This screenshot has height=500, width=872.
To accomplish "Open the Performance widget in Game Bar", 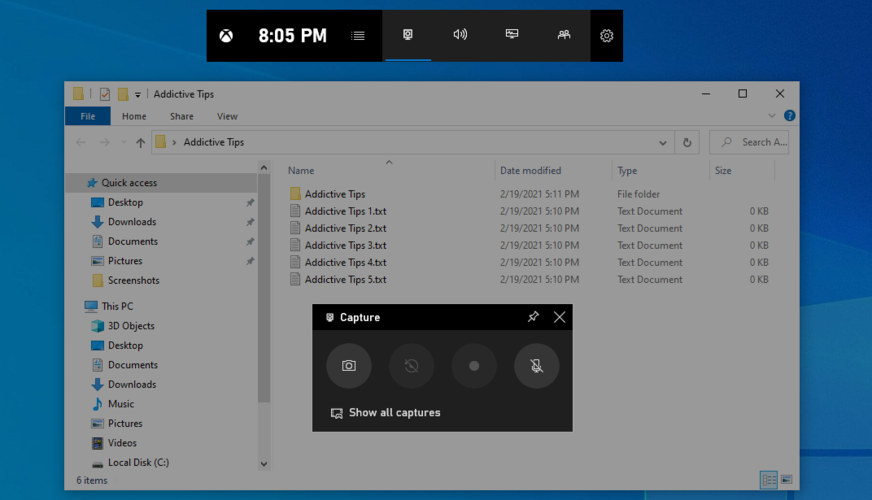I will click(512, 35).
